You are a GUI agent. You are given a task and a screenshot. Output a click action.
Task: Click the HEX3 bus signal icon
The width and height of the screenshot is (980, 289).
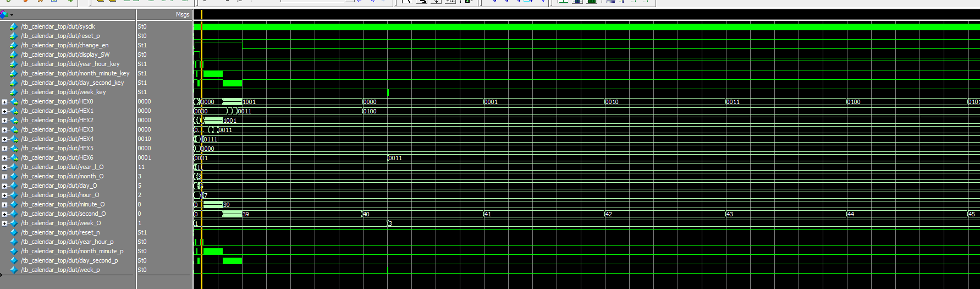14,129
